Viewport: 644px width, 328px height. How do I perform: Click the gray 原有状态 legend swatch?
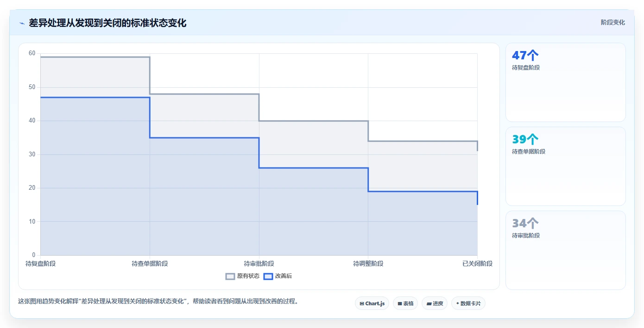click(x=230, y=276)
